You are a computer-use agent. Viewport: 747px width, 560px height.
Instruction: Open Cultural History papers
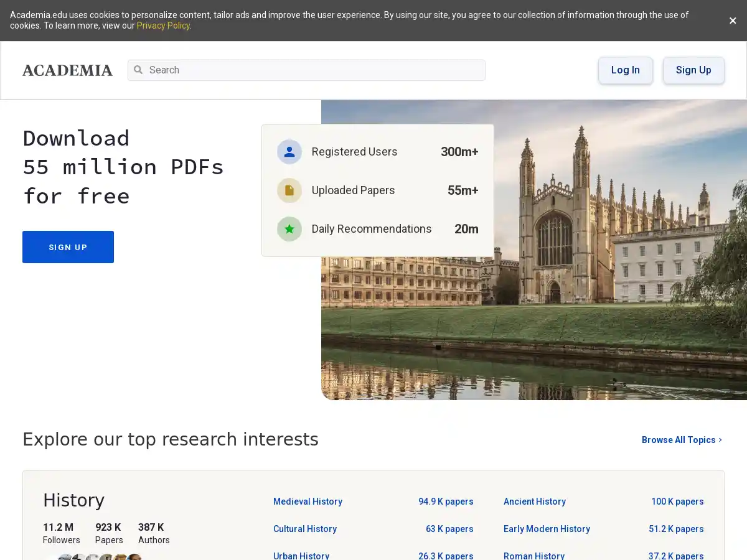point(305,529)
